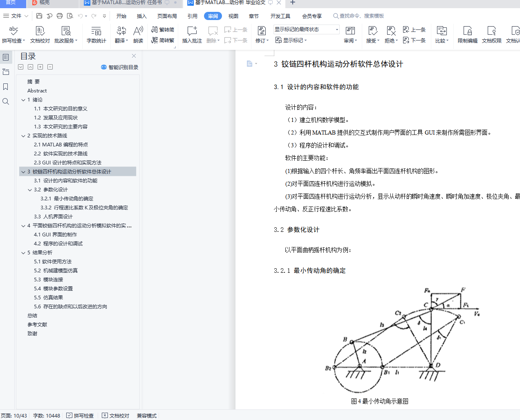Open the 会员专享 ribbon tab
520x420 pixels.
[x=312, y=16]
